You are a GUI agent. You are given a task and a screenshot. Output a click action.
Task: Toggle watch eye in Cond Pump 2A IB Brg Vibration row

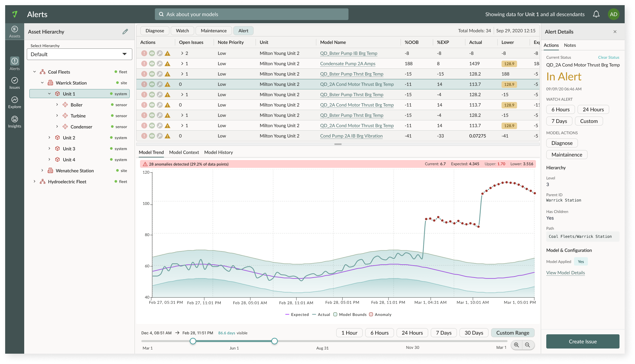coord(152,136)
